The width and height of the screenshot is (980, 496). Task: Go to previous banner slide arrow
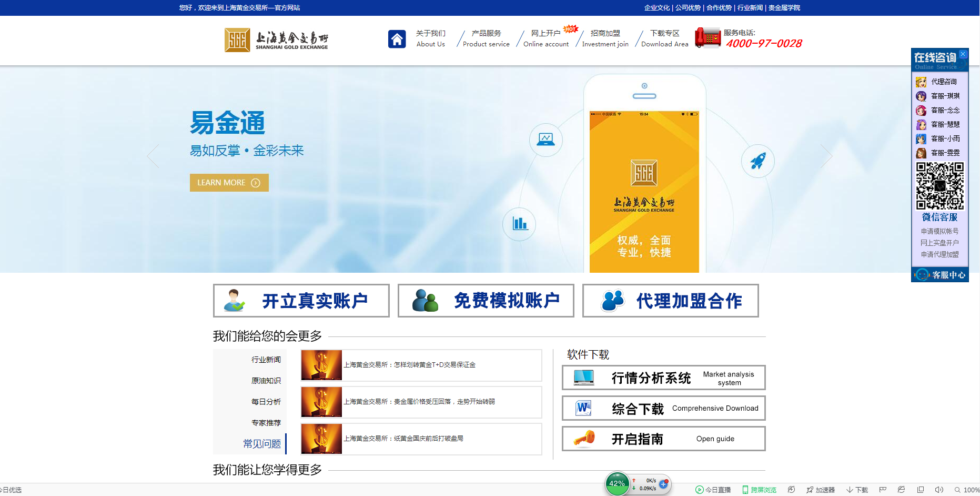tap(153, 156)
